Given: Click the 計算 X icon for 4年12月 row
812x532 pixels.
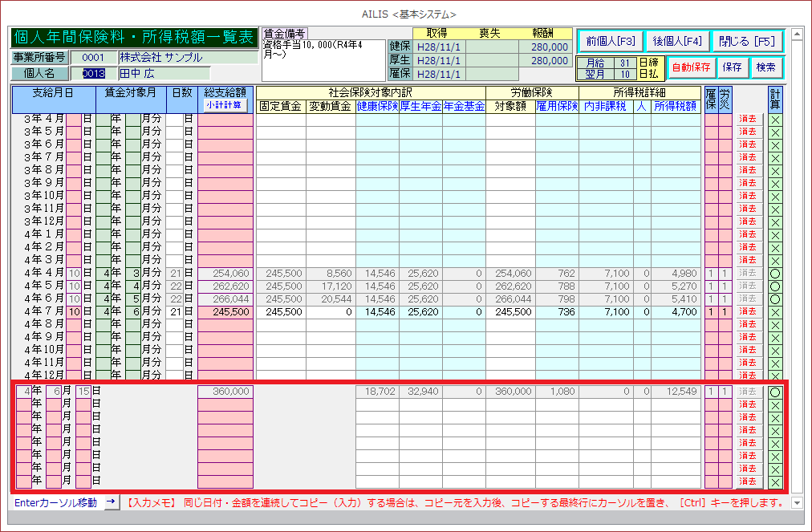Looking at the screenshot, I should coord(775,375).
